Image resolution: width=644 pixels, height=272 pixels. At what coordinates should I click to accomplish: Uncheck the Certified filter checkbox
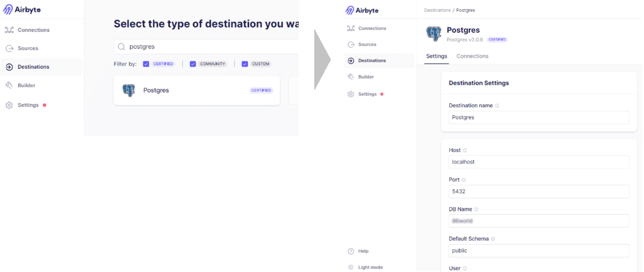tap(146, 64)
